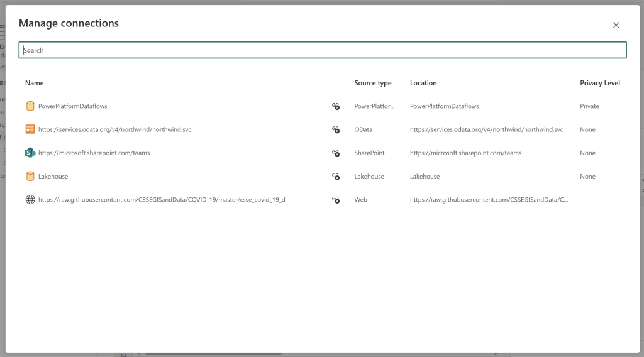Focus the Search connections field
The height and width of the screenshot is (357, 644).
[x=323, y=50]
